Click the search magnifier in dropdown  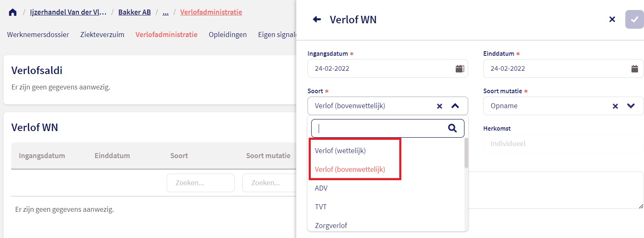point(452,128)
